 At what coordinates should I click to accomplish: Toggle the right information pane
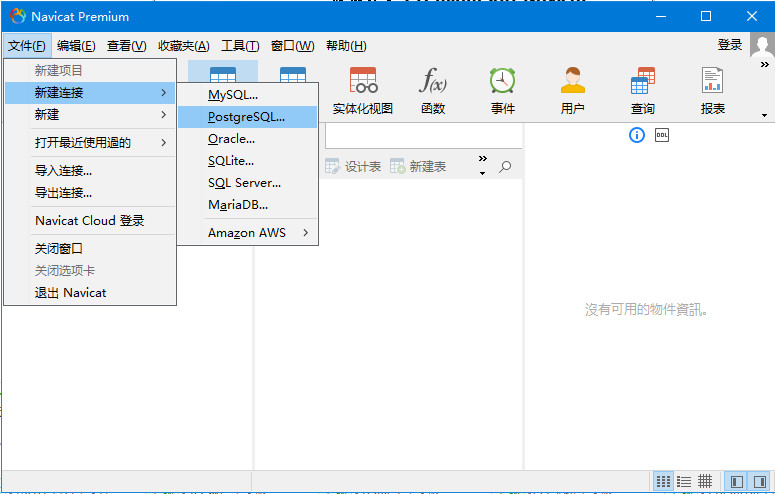[760, 481]
